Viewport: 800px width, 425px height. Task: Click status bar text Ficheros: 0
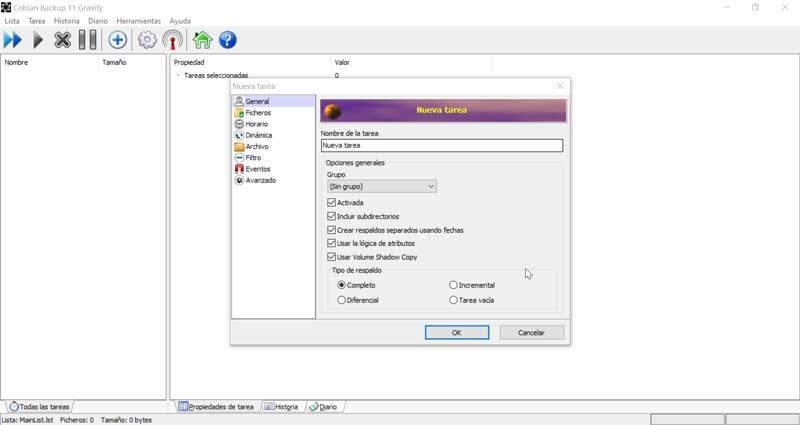(x=77, y=420)
